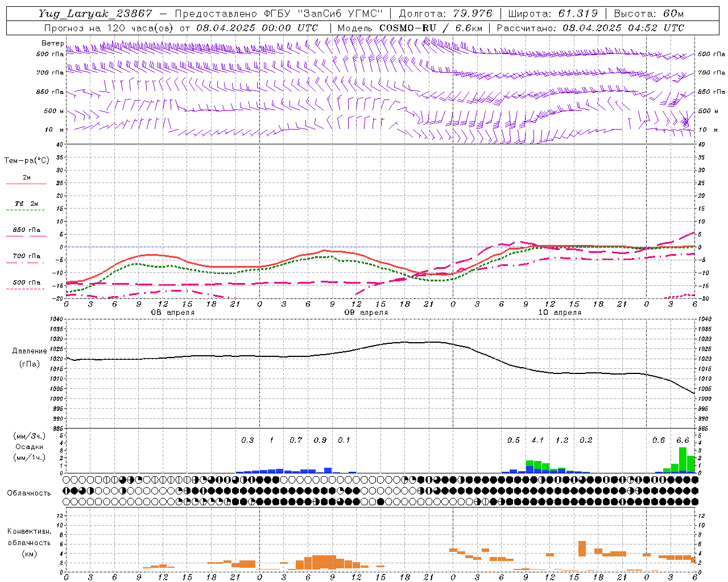
Task: Click the capitalized Облачность cloud-cover panel label
Action: pos(29,493)
